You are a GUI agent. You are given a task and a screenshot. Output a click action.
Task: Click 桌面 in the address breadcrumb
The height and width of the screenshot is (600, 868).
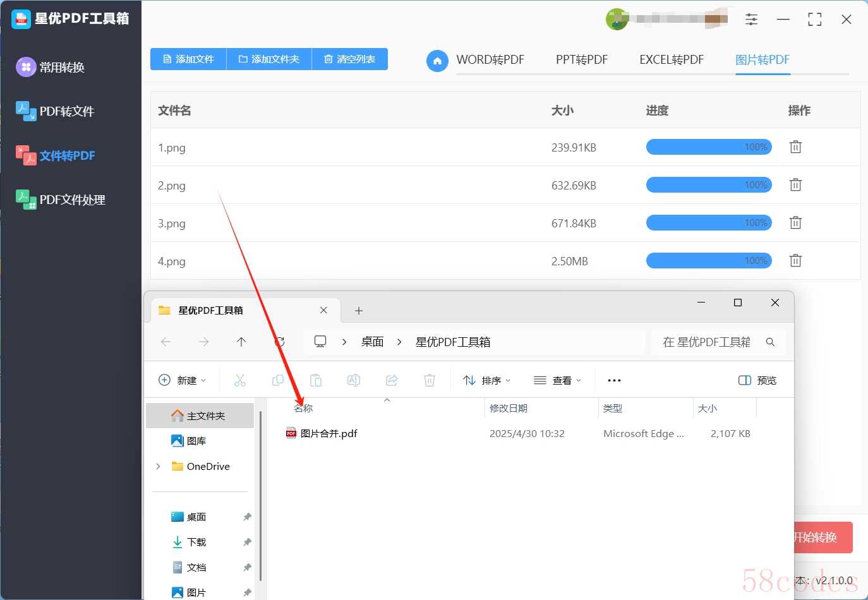373,342
